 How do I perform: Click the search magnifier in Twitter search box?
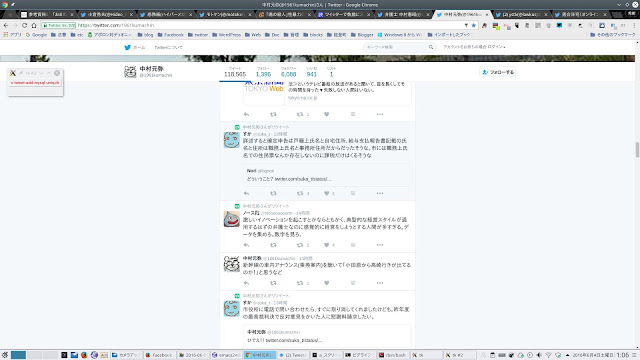[x=431, y=47]
